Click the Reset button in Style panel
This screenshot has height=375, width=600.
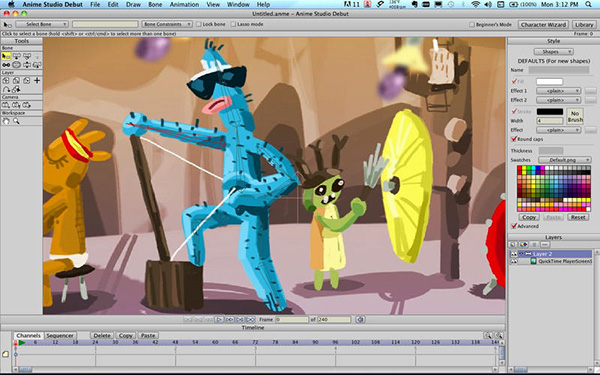click(x=578, y=217)
